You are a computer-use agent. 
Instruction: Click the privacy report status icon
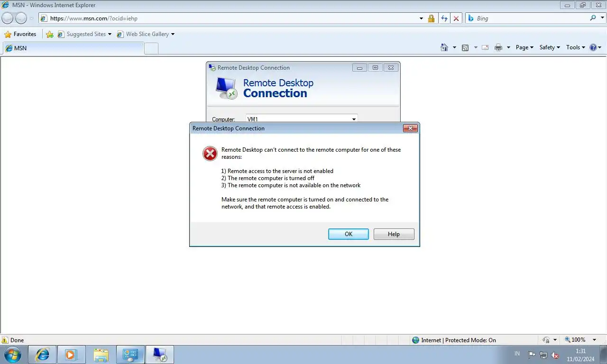click(x=546, y=340)
